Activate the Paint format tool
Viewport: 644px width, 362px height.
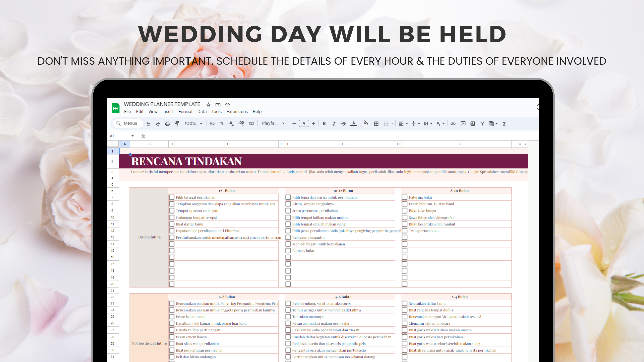click(x=177, y=124)
